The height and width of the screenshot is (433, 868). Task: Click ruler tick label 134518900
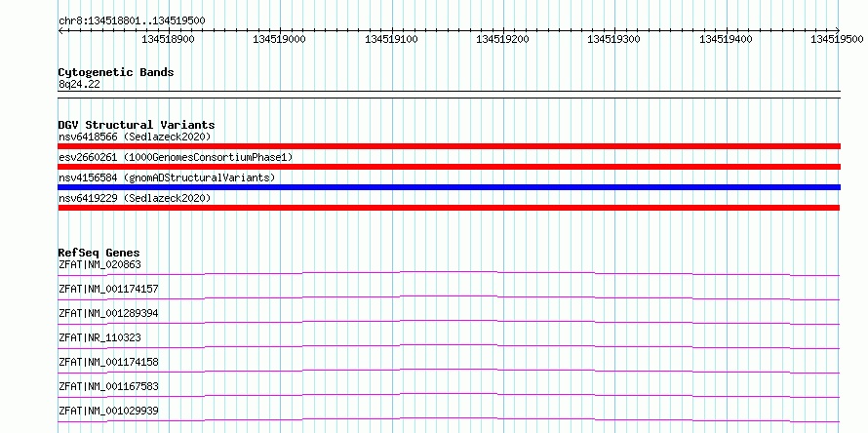click(169, 39)
